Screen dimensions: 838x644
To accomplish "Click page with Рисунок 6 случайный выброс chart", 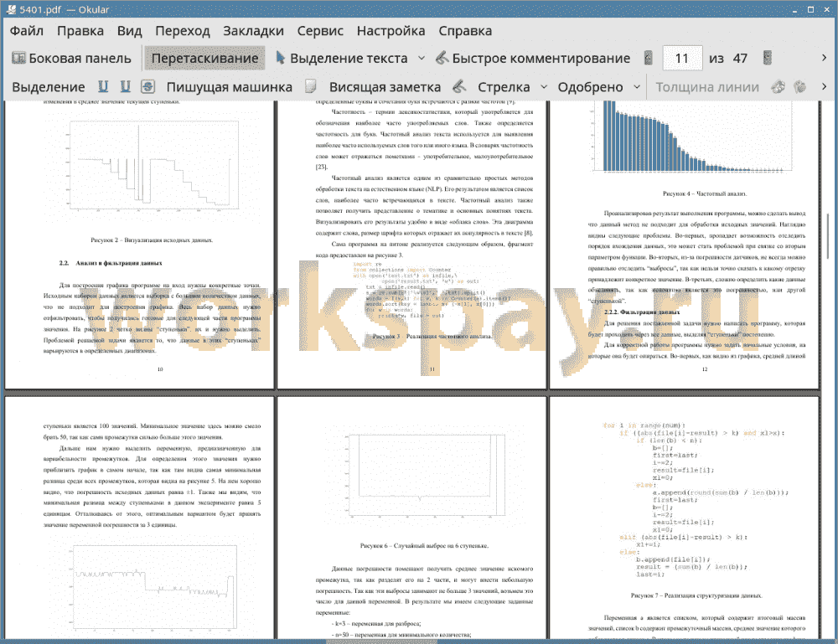I will click(411, 518).
